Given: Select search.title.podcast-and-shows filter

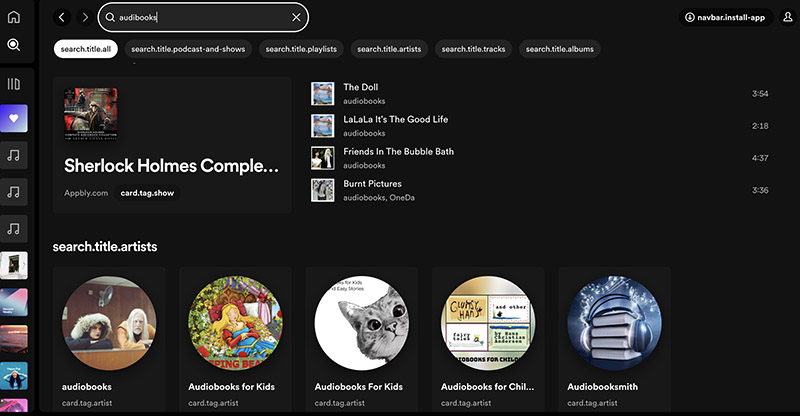Looking at the screenshot, I should pyautogui.click(x=188, y=49).
